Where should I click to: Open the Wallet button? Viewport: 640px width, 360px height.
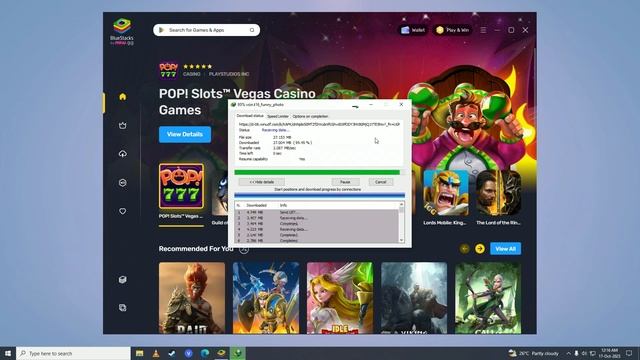click(413, 30)
